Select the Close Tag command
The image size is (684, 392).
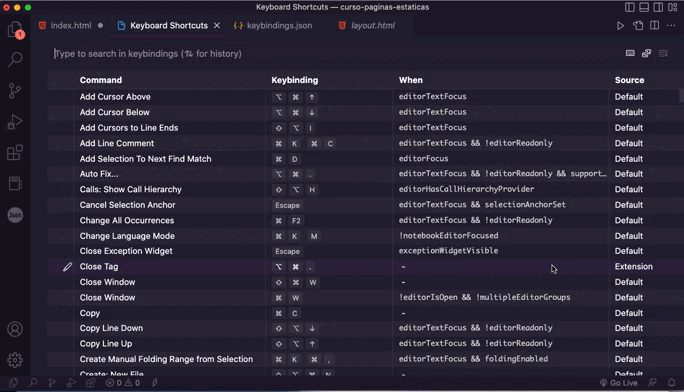pos(99,266)
